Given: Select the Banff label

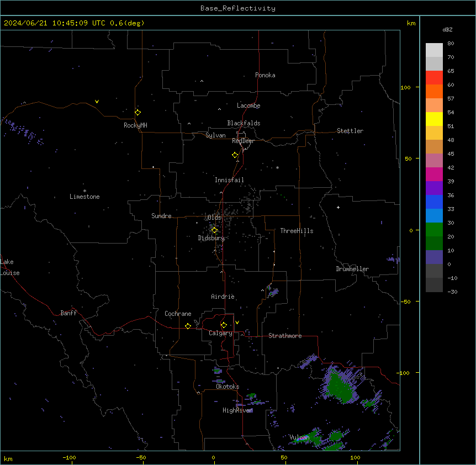Looking at the screenshot, I should (x=68, y=313).
